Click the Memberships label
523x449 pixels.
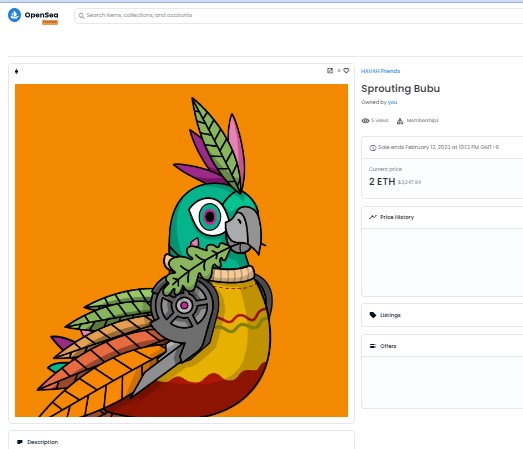click(422, 120)
